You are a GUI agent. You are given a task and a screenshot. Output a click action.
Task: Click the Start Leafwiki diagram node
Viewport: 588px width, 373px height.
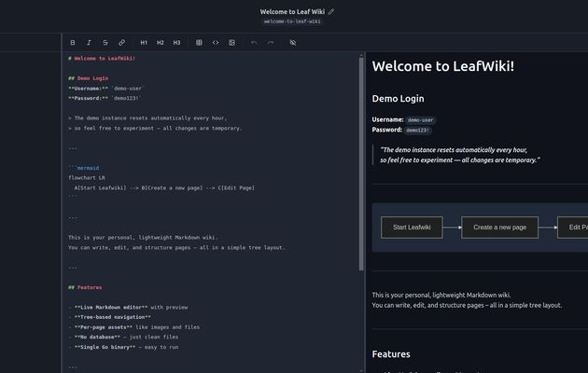coord(412,228)
